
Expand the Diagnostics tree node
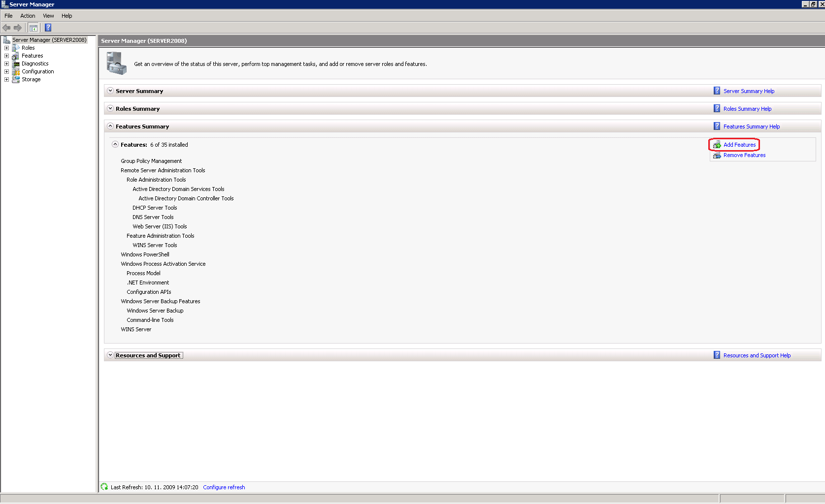click(x=6, y=63)
